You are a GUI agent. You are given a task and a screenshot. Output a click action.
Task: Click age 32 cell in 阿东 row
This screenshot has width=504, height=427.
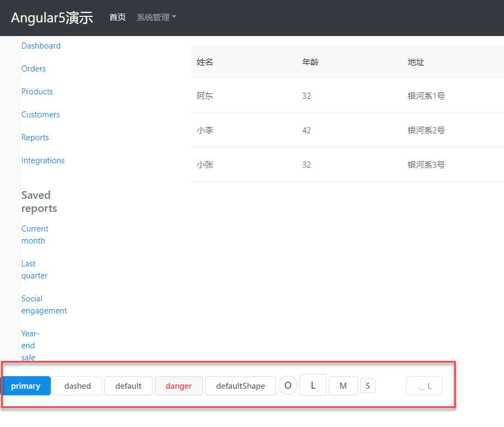click(307, 96)
